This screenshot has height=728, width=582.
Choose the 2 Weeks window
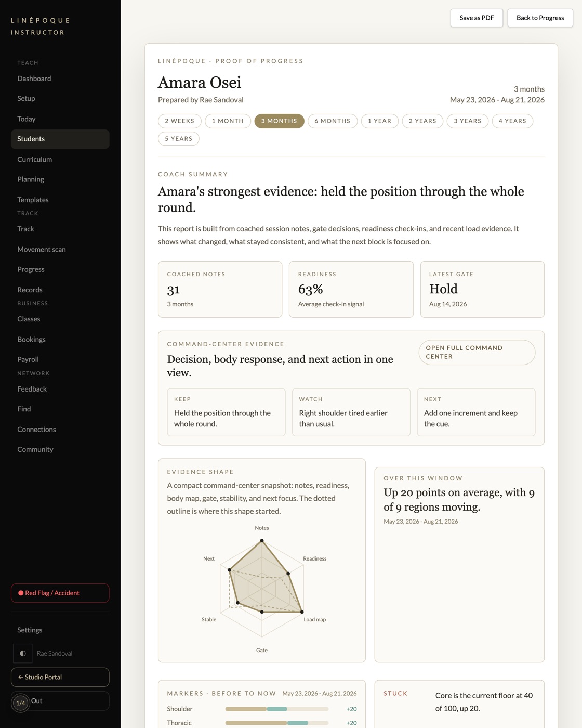(180, 121)
